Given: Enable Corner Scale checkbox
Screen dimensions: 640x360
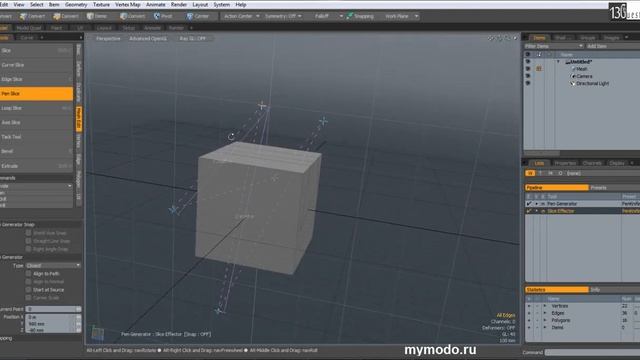Looking at the screenshot, I should click(28, 298).
